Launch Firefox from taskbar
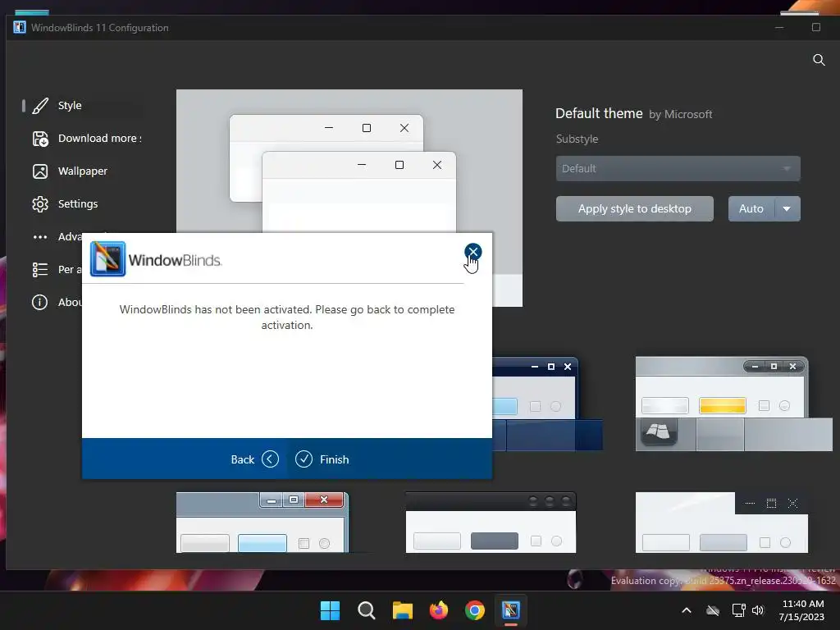The image size is (840, 630). 439,610
